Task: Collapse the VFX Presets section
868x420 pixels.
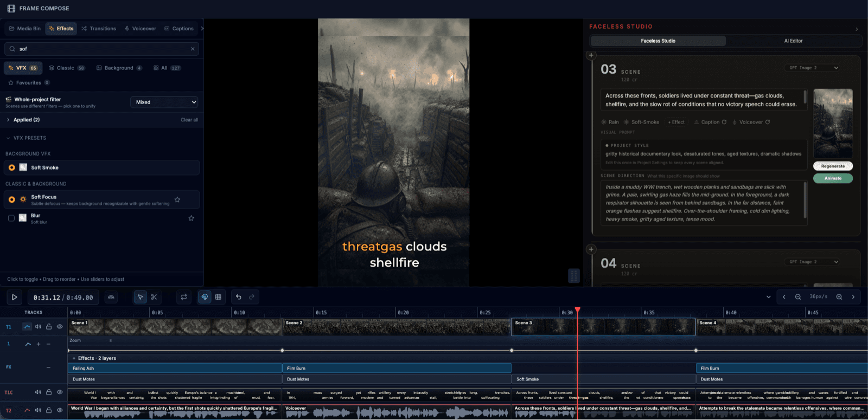Action: [26, 138]
